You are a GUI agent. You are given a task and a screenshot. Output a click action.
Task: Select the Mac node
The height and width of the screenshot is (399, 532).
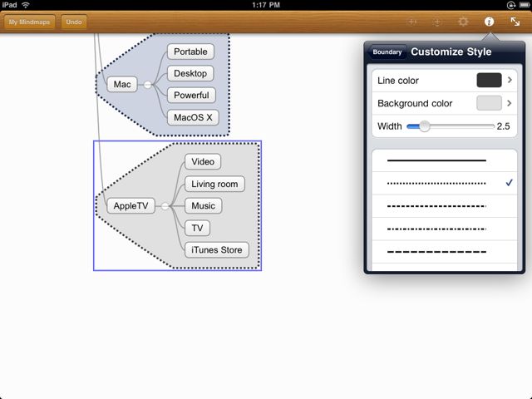122,84
